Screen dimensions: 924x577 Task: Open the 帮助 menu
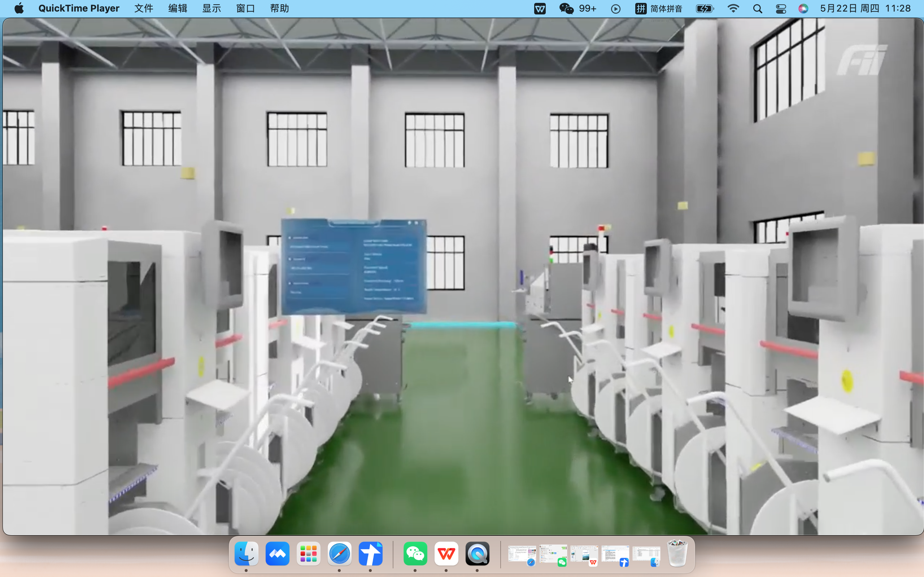click(279, 8)
